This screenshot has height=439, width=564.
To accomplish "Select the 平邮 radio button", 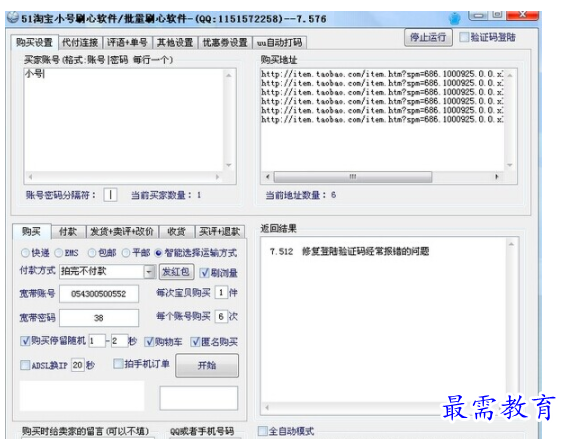I will click(x=126, y=253).
